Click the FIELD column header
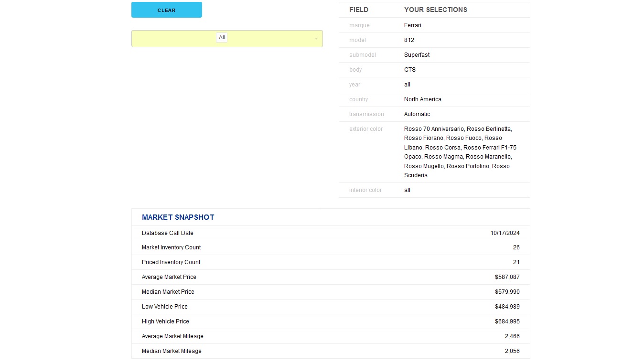Screen dimensions: 644x364 [x=358, y=10]
